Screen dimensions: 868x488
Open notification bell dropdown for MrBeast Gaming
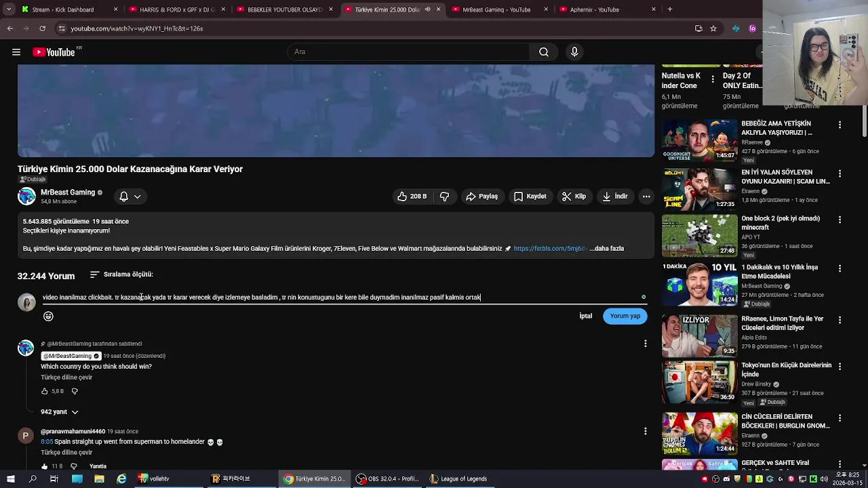coord(130,197)
